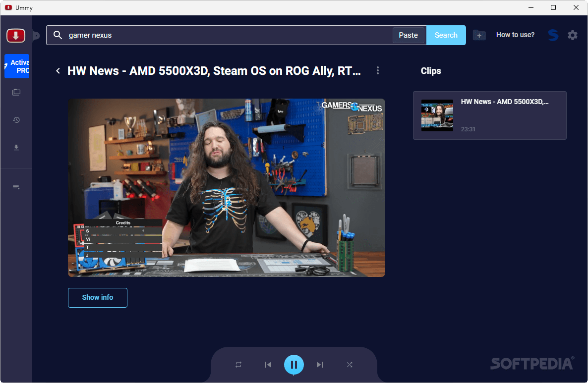
Task: Open settings with the gear icon
Action: pos(573,35)
